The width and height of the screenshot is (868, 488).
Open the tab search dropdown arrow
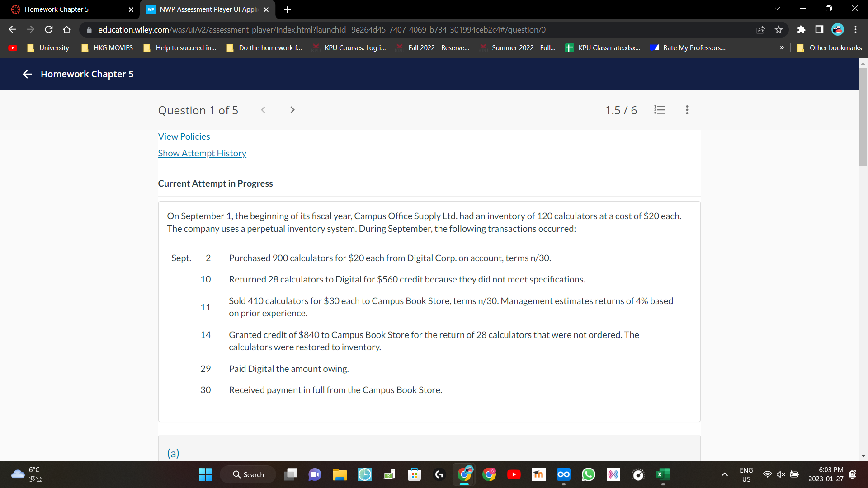pos(777,8)
